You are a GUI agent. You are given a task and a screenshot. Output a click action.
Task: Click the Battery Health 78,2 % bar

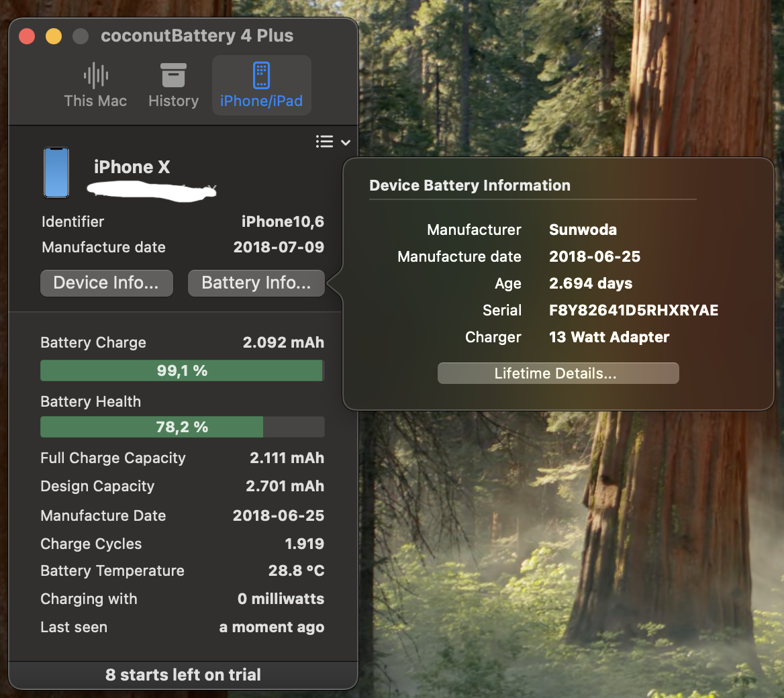pos(182,427)
